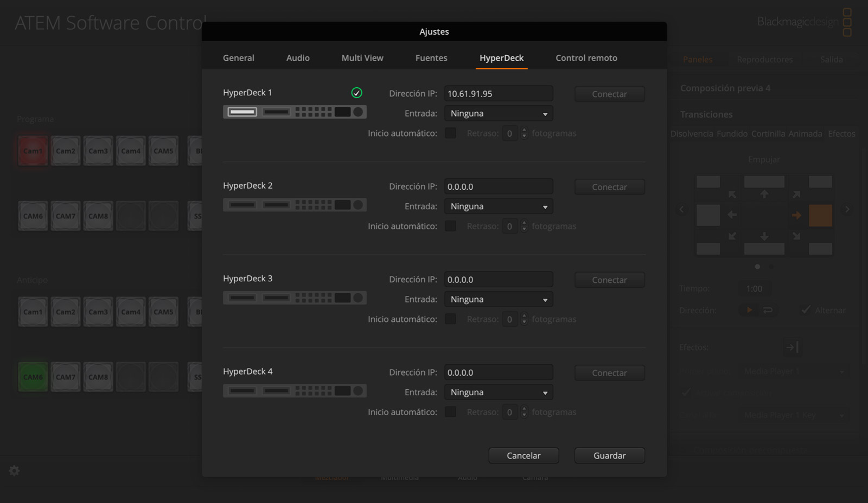Click Conectar for HyperDeck 2
Image resolution: width=868 pixels, height=503 pixels.
(x=610, y=187)
